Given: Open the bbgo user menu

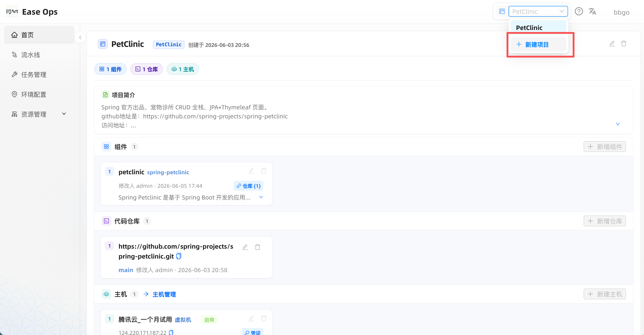Looking at the screenshot, I should coord(621,12).
